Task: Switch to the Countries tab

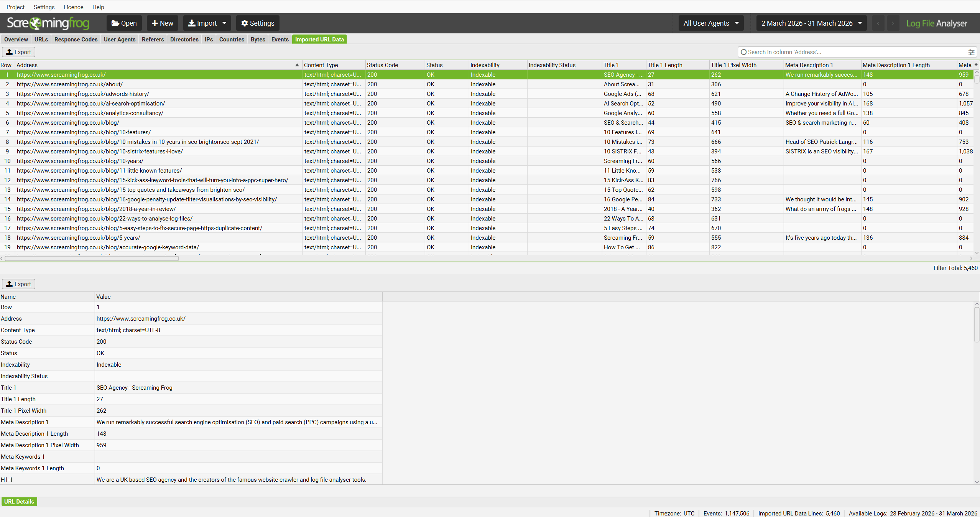Action: tap(232, 39)
